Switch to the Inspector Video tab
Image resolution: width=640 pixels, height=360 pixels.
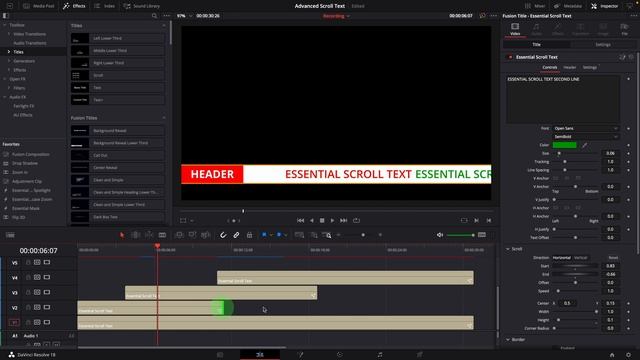click(515, 29)
